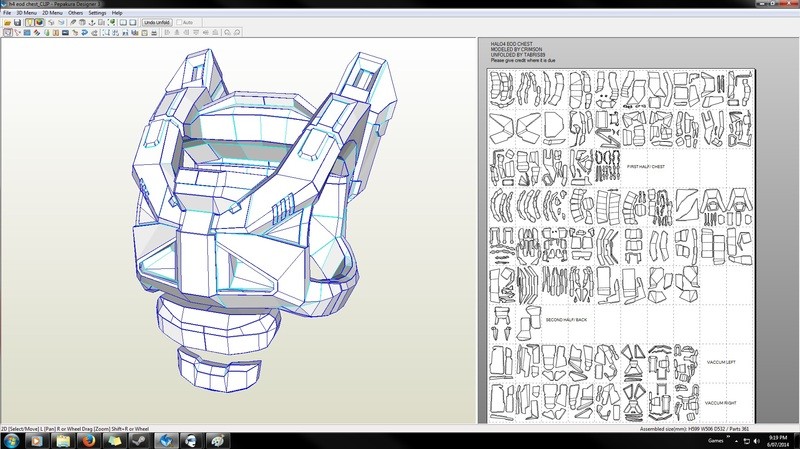Select the Select/Move tool icon
Viewport: 800px width, 449px height.
click(8, 32)
